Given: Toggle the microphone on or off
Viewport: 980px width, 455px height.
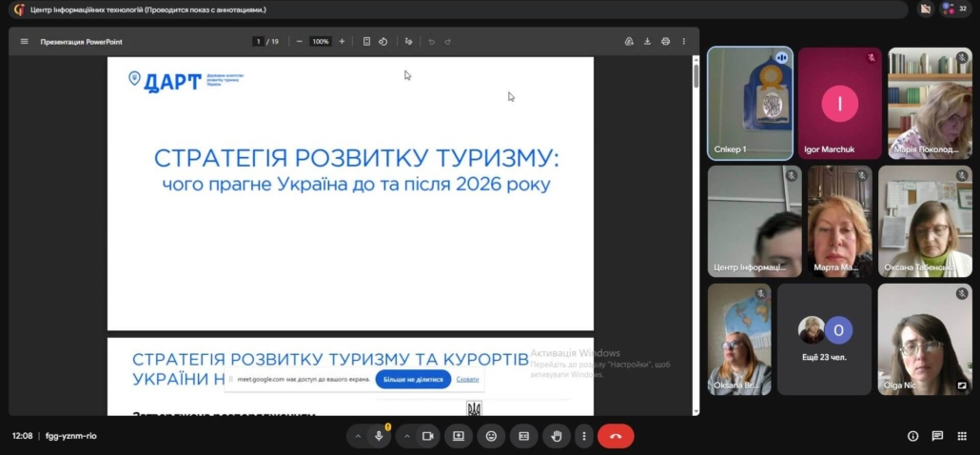Looking at the screenshot, I should click(x=379, y=436).
